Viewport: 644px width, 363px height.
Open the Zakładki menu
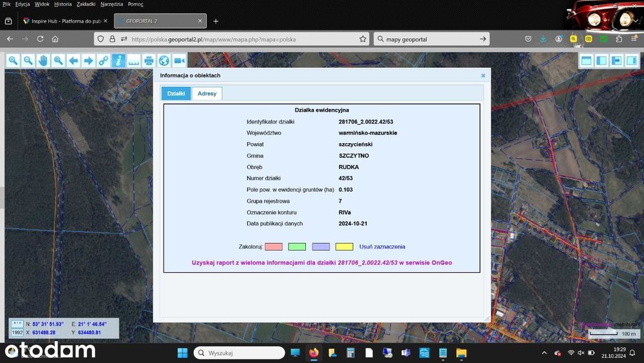pyautogui.click(x=86, y=4)
